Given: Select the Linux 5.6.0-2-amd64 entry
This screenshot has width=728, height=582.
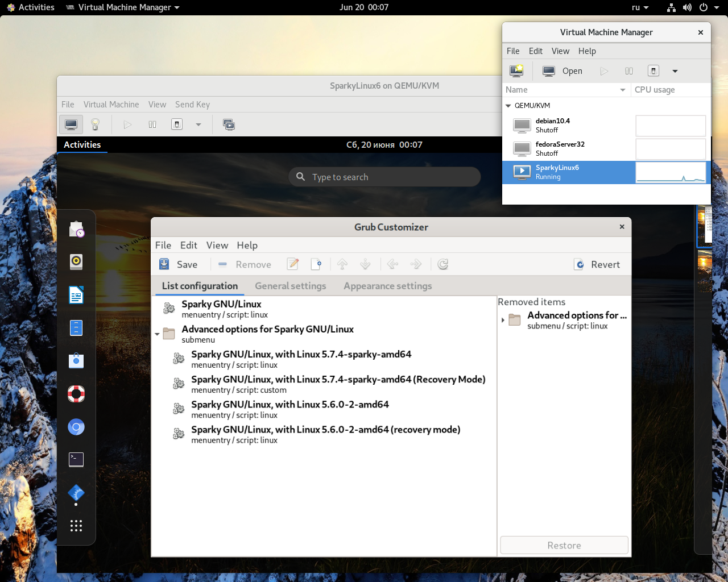Looking at the screenshot, I should [324, 409].
